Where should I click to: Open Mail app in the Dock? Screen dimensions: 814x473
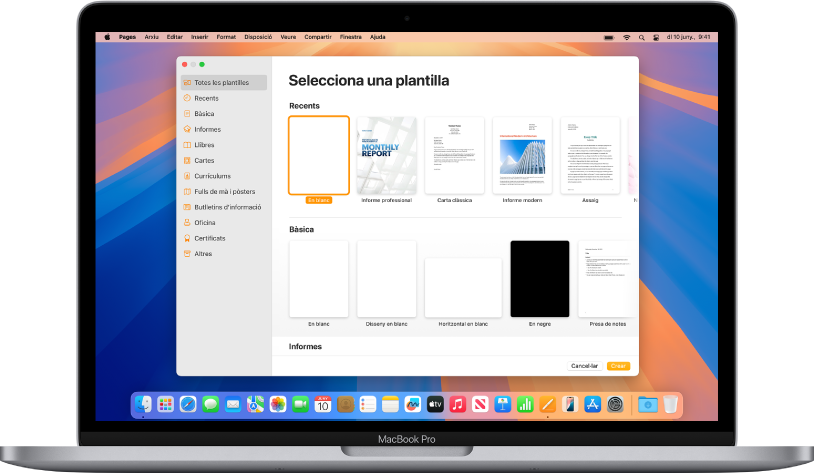click(233, 404)
